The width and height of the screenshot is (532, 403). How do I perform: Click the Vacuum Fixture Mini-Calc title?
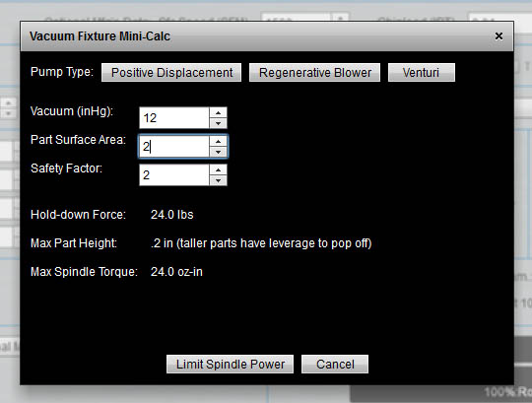(x=100, y=36)
